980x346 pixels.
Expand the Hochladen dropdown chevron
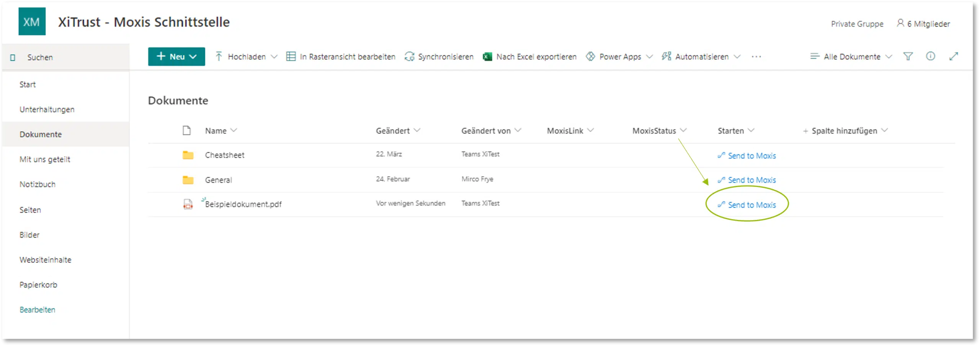tap(274, 57)
